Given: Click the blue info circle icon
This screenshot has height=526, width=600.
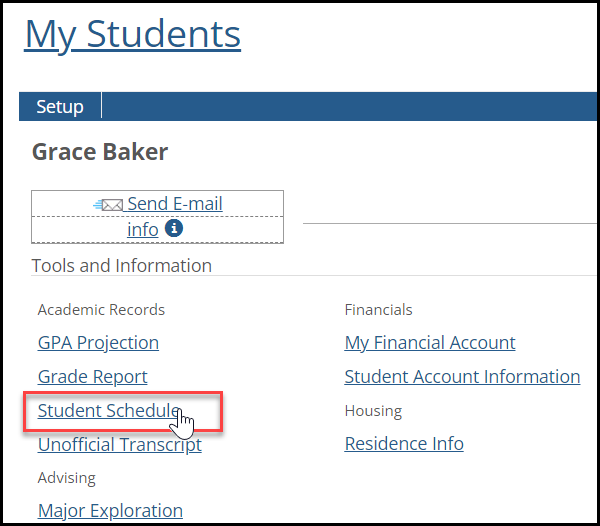Looking at the screenshot, I should tap(173, 229).
